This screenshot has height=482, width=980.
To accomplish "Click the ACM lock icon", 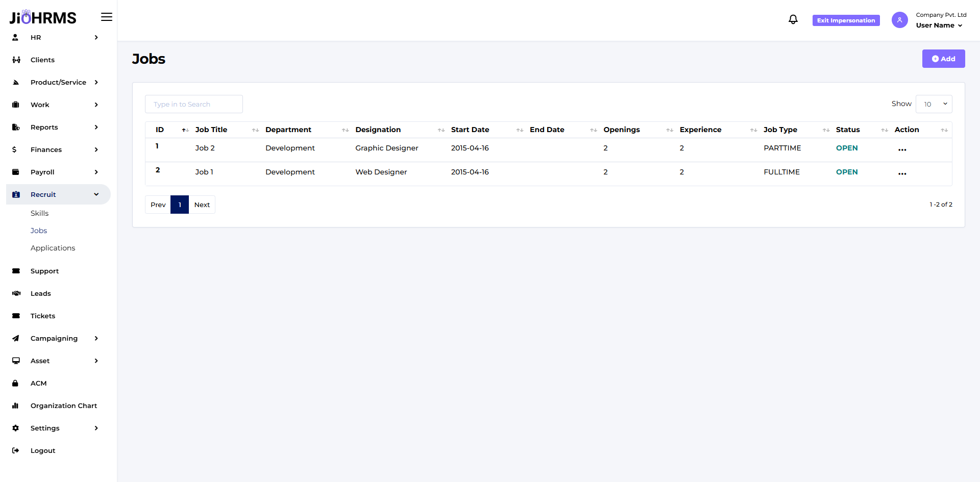I will point(16,383).
